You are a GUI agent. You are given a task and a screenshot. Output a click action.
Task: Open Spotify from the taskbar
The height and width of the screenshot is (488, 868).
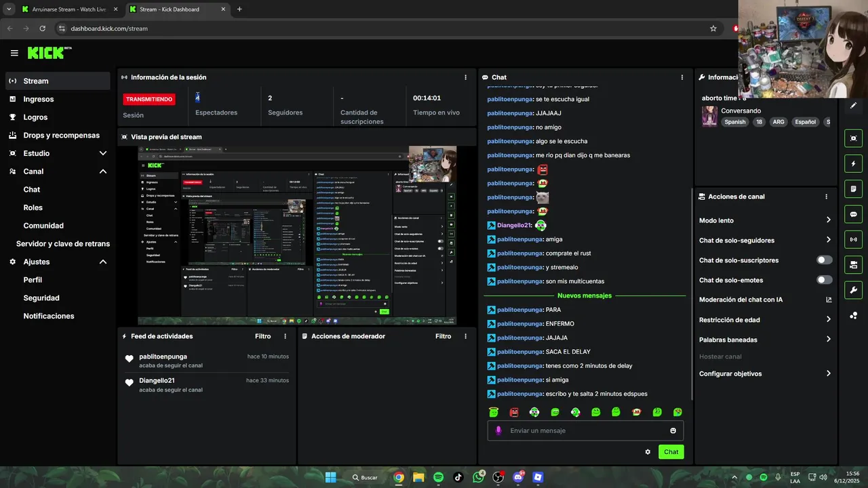tap(438, 477)
